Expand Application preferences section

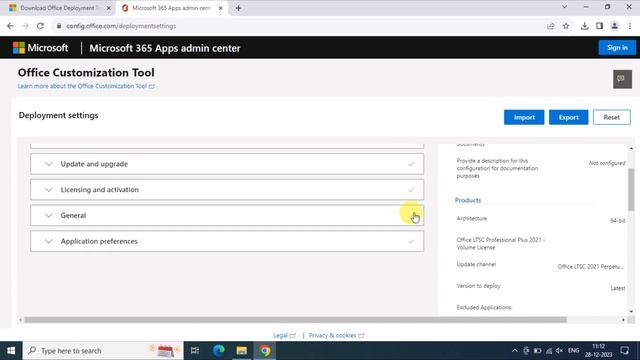[227, 241]
